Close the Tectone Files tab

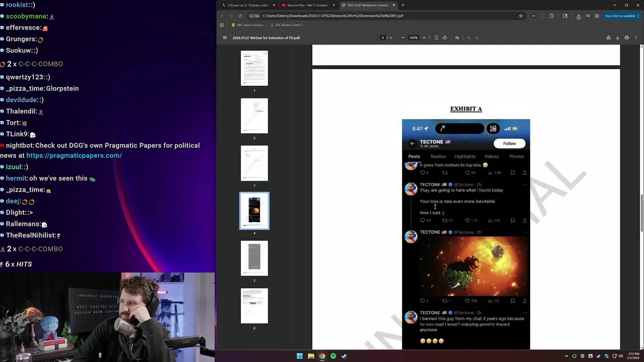(x=333, y=5)
